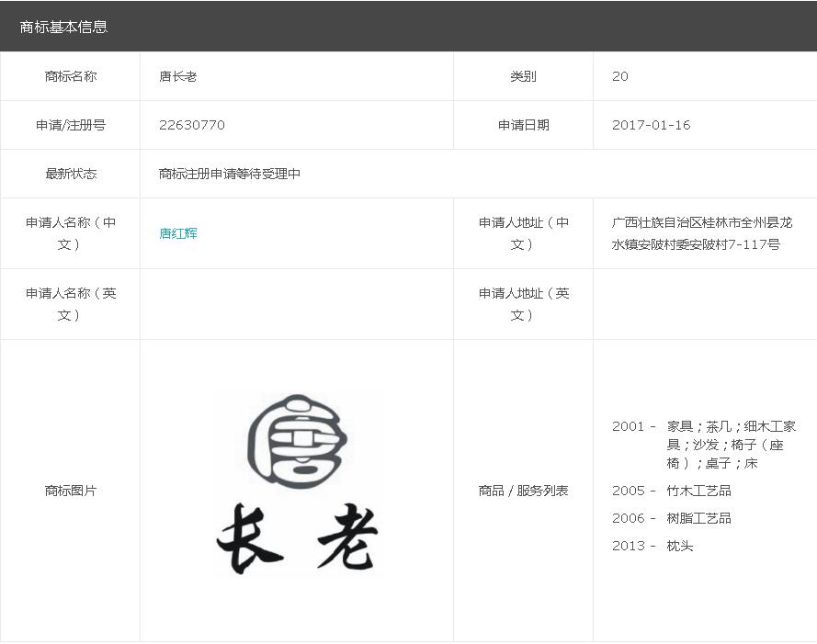The height and width of the screenshot is (644, 817).
Task: Click the applicant address in 广西壮族自治区
Action: click(x=701, y=233)
